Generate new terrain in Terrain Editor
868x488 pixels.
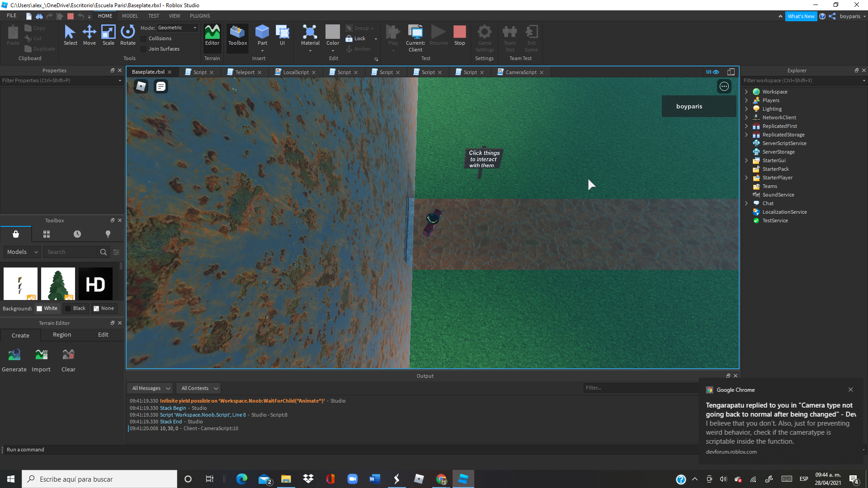coord(14,358)
